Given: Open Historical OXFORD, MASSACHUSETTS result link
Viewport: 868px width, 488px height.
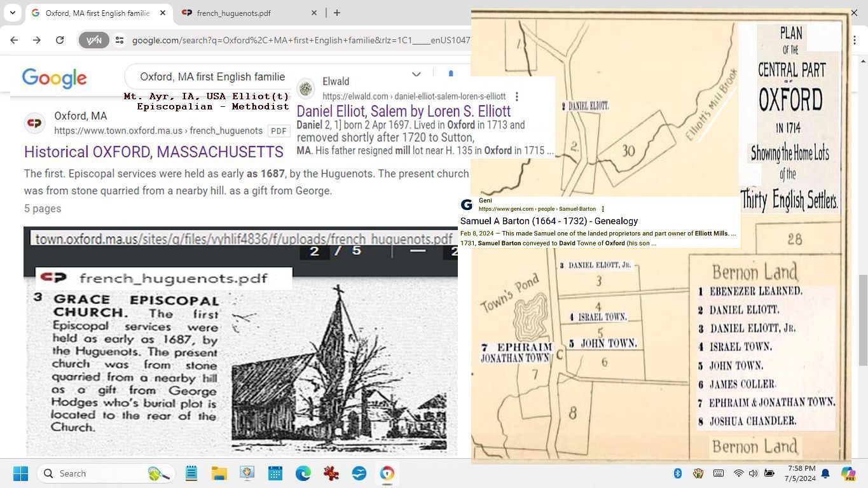Looking at the screenshot, I should (x=154, y=152).
